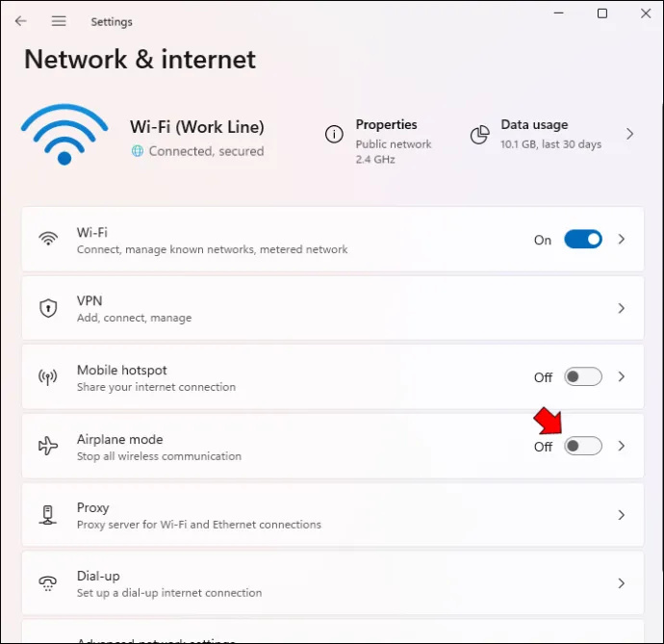Image resolution: width=664 pixels, height=644 pixels.
Task: Click the VPN shield icon
Action: click(x=48, y=308)
